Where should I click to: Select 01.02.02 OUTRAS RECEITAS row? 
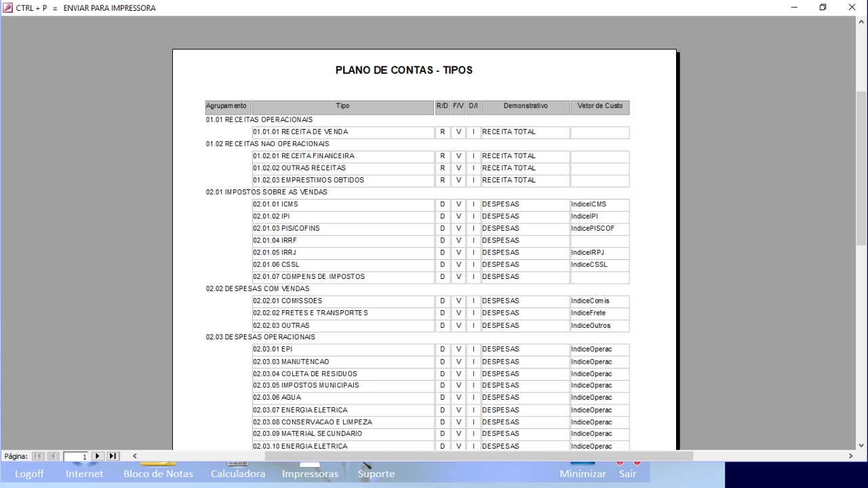tap(441, 168)
